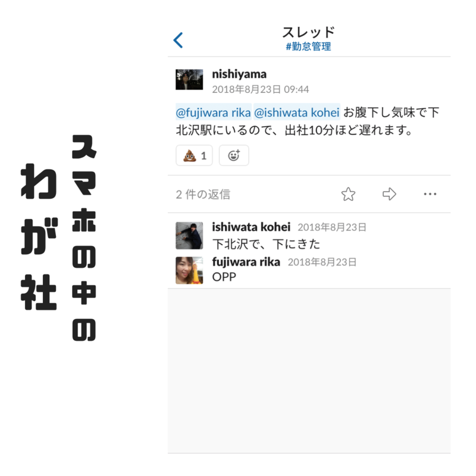Click fujiwara rika's name in reply
Screen dimensions: 476x476
point(246,262)
